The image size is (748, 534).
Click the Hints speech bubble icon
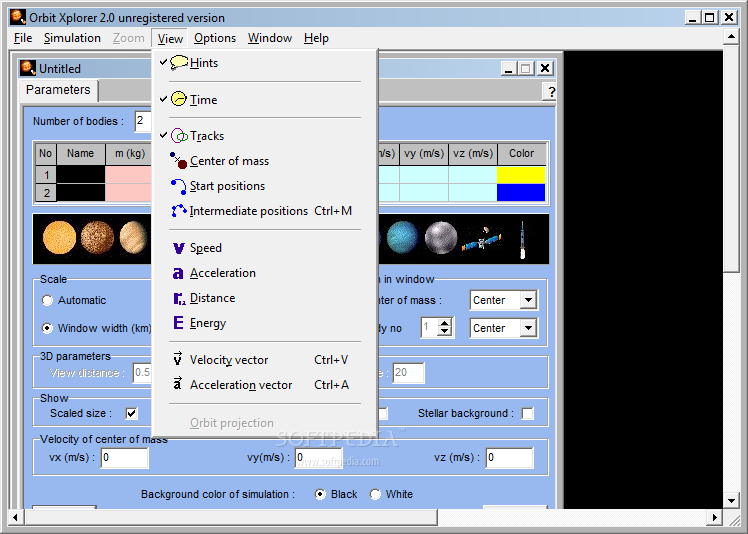click(179, 63)
